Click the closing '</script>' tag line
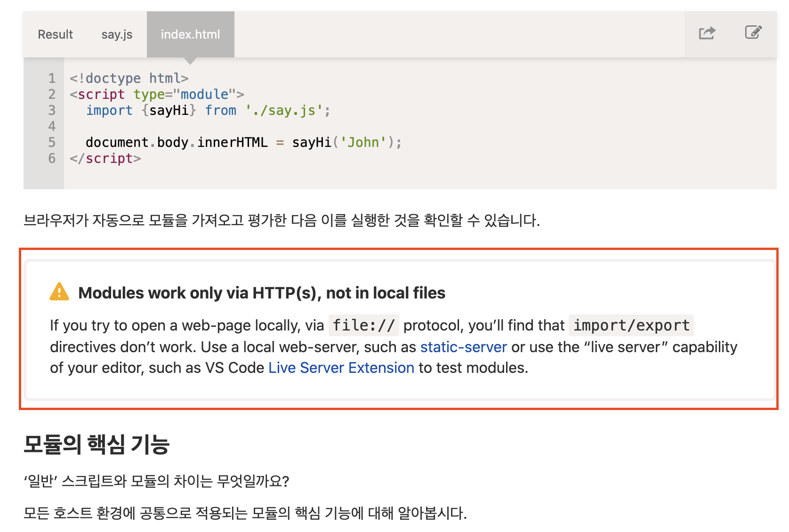Screen dimensions: 789x532 [105, 158]
